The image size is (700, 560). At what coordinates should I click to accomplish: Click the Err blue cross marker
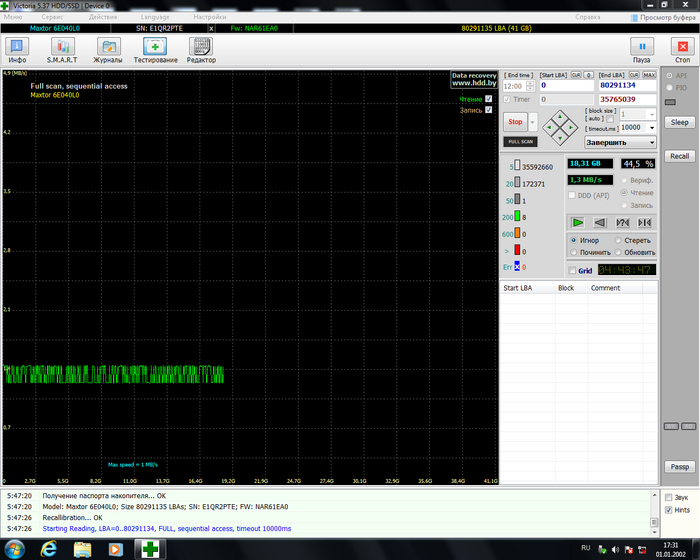click(x=517, y=267)
